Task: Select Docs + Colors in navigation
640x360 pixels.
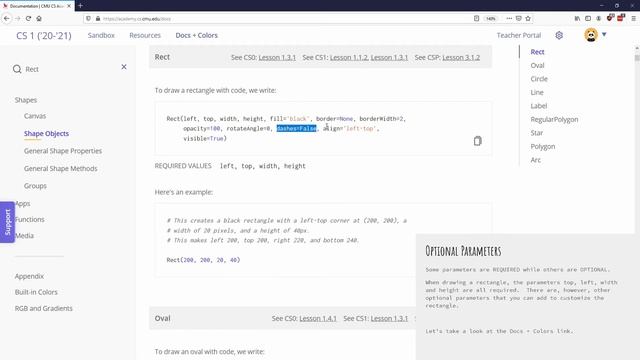Action: tap(196, 36)
